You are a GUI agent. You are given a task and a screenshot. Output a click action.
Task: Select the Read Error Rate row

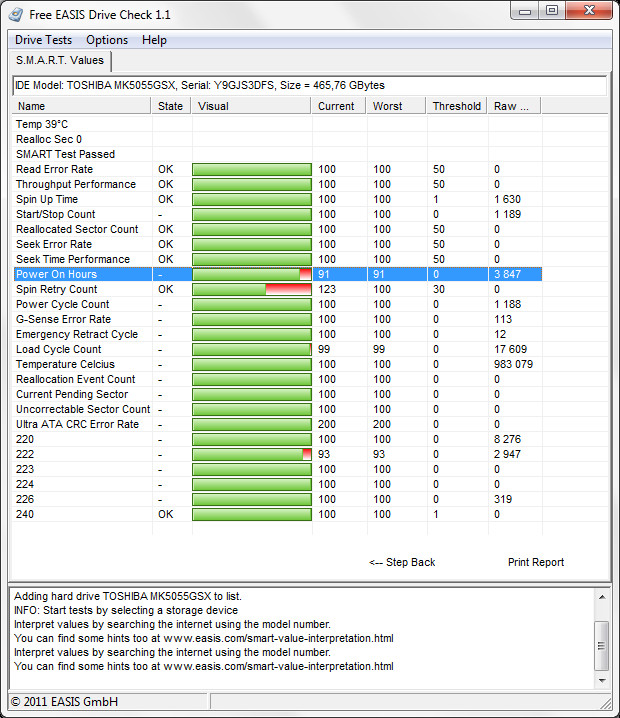(x=277, y=169)
